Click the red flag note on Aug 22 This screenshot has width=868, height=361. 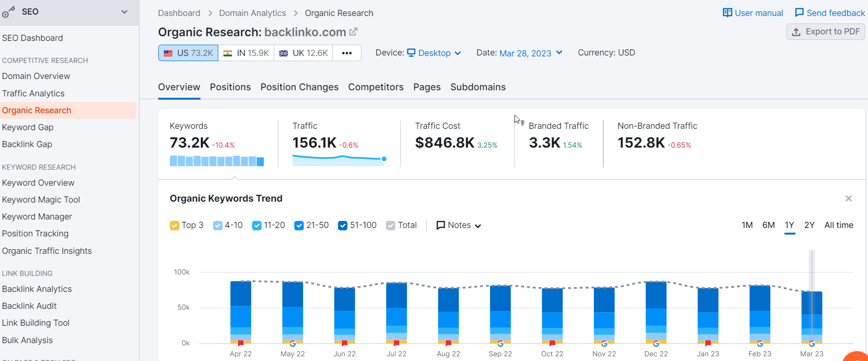pos(448,343)
